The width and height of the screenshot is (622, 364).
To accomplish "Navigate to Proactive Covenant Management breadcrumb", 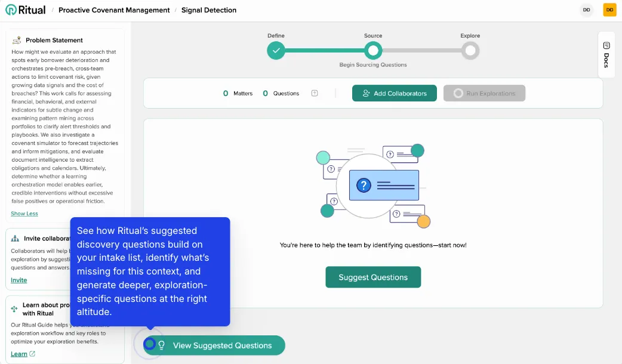I will coord(113,10).
